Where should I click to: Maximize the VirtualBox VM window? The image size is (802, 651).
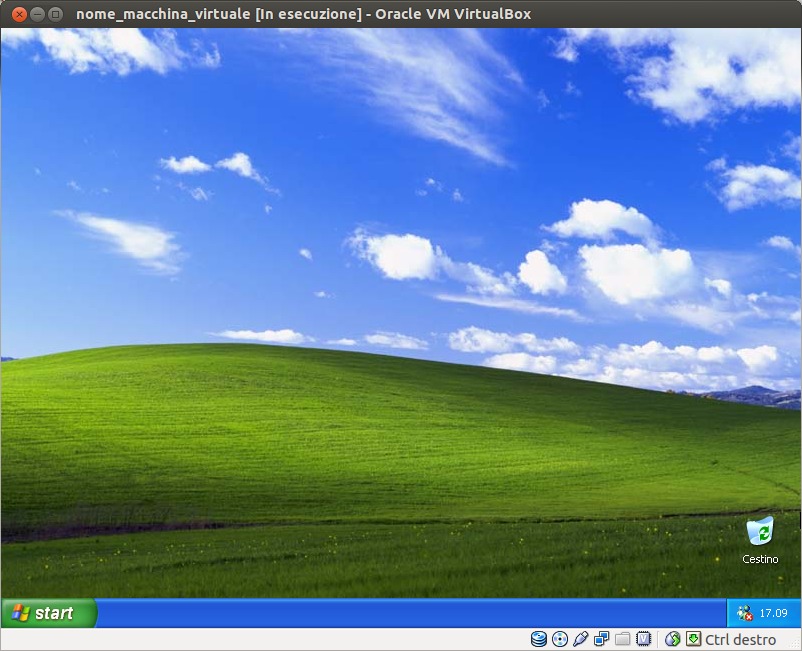pyautogui.click(x=55, y=14)
